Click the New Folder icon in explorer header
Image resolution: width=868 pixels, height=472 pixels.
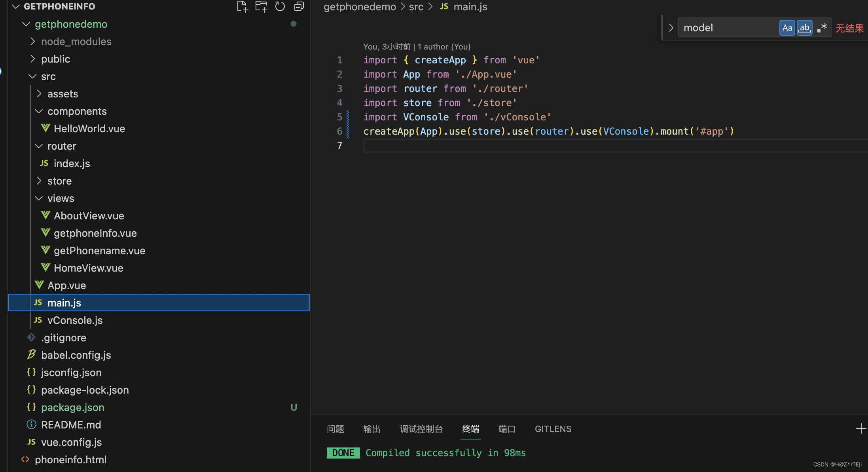coord(261,7)
